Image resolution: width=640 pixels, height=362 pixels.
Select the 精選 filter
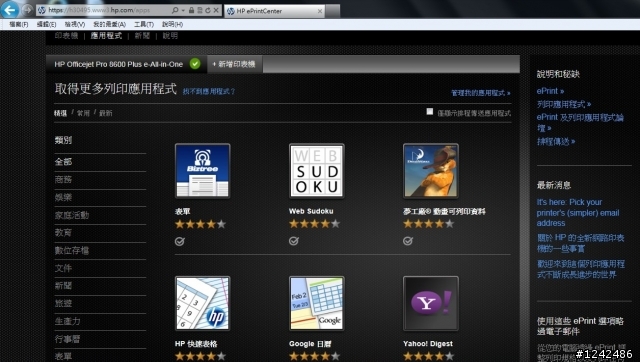[x=60, y=113]
